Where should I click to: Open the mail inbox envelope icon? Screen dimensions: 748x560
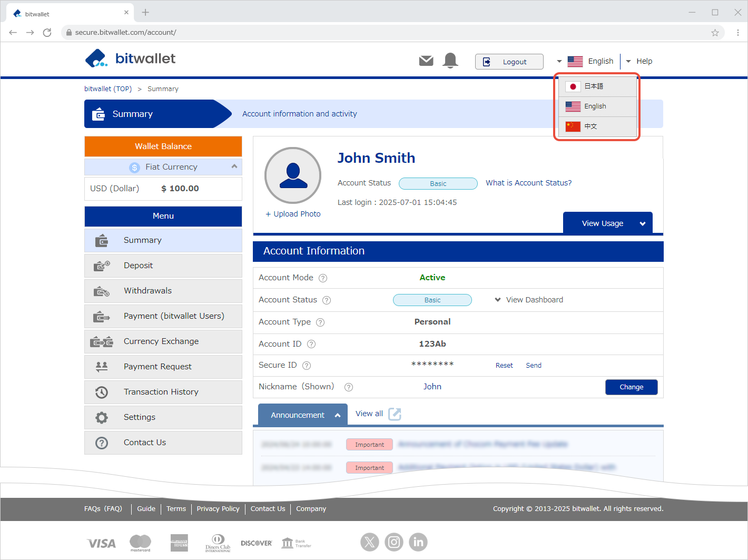click(x=426, y=61)
